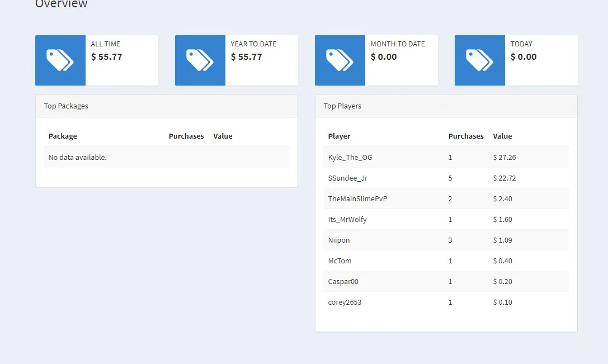
Task: Click the Top Packages panel header
Action: 167,106
